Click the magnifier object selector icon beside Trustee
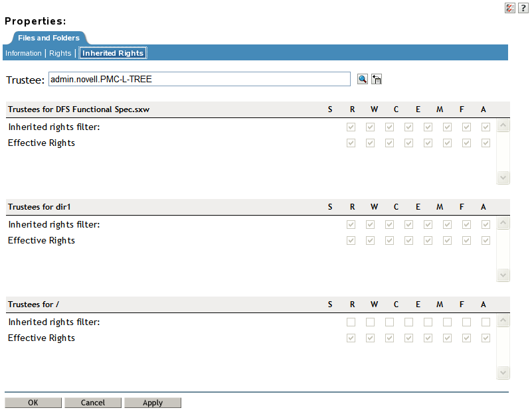 tap(362, 80)
